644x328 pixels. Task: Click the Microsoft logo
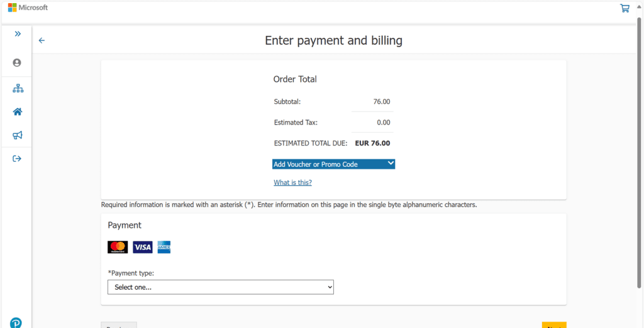[x=28, y=8]
